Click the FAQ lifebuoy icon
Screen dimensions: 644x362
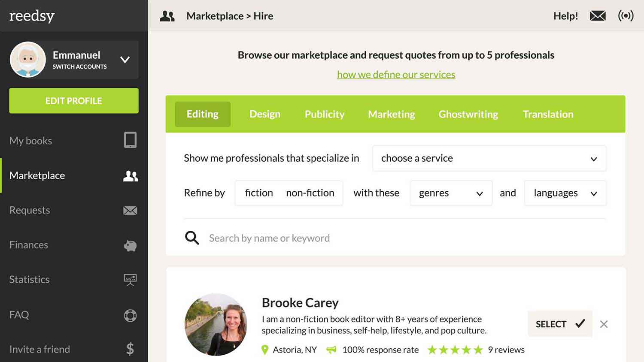pos(130,315)
